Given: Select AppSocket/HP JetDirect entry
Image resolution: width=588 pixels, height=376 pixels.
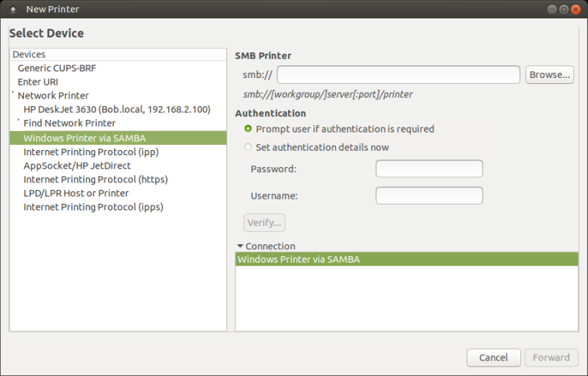Looking at the screenshot, I should point(77,166).
